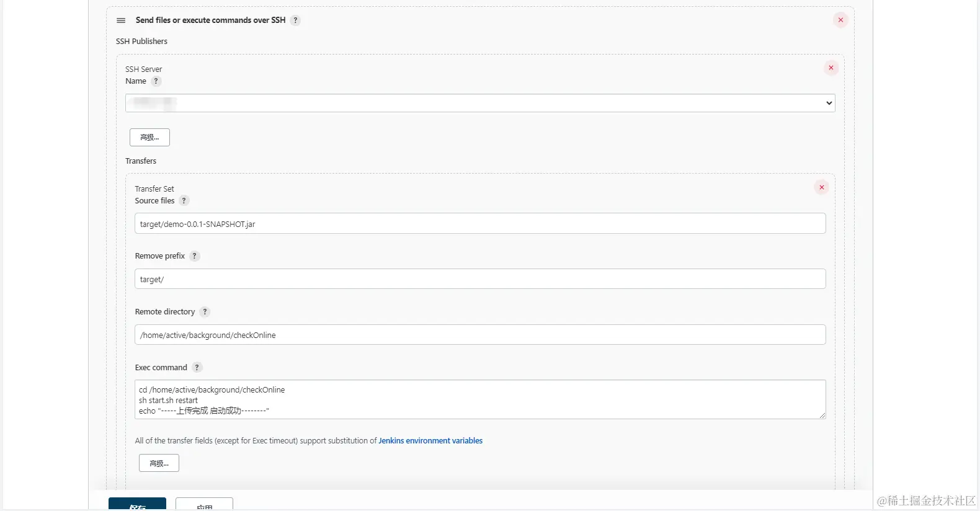The width and height of the screenshot is (980, 511).
Task: Delete the Transfer Set block
Action: click(821, 187)
